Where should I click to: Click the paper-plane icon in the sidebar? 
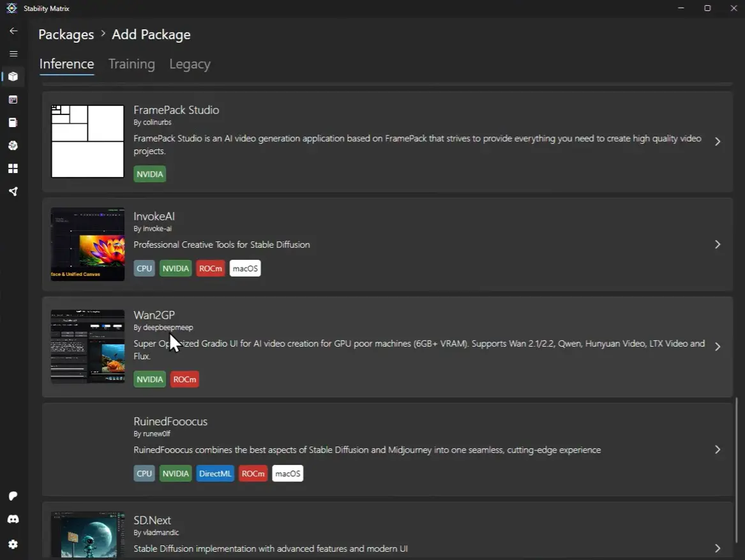(13, 192)
